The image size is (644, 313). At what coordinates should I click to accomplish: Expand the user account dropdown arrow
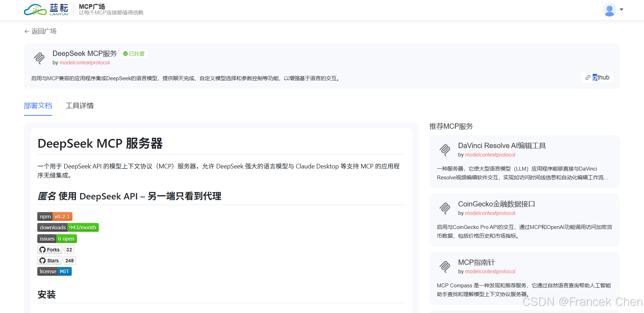point(622,9)
